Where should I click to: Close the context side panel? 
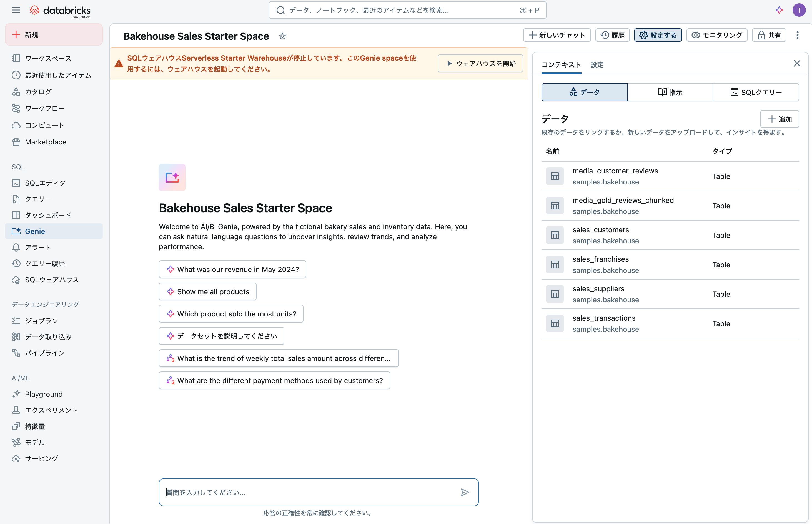coord(797,64)
